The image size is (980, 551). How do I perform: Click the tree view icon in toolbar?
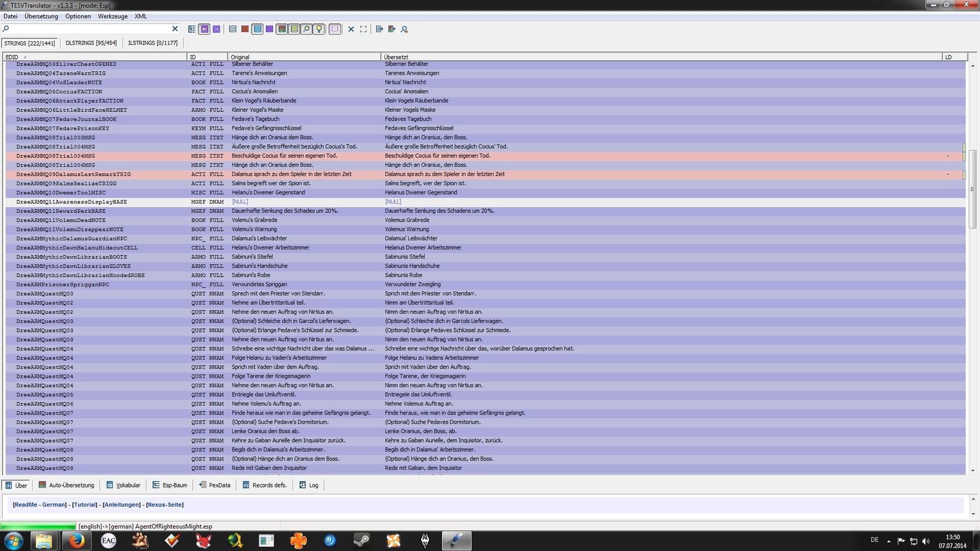tap(192, 29)
